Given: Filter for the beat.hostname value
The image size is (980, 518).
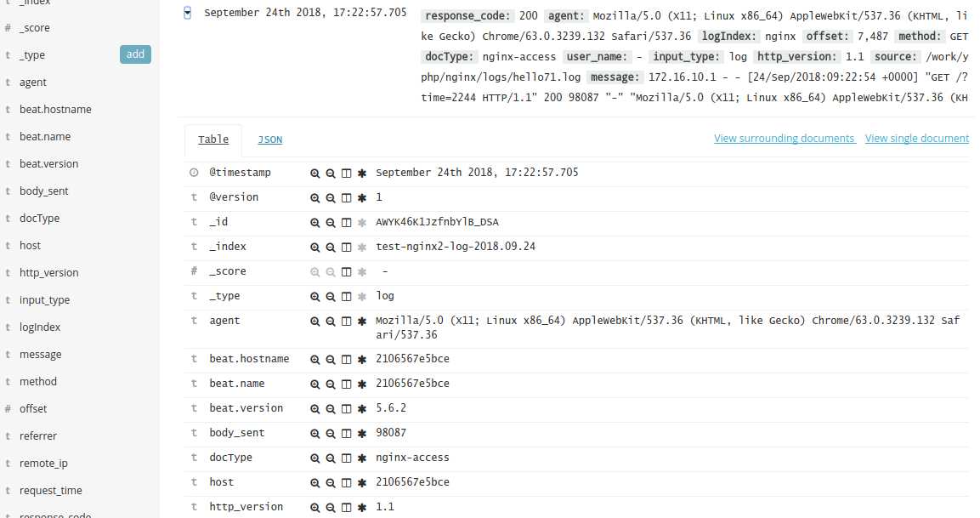Looking at the screenshot, I should click(x=315, y=360).
